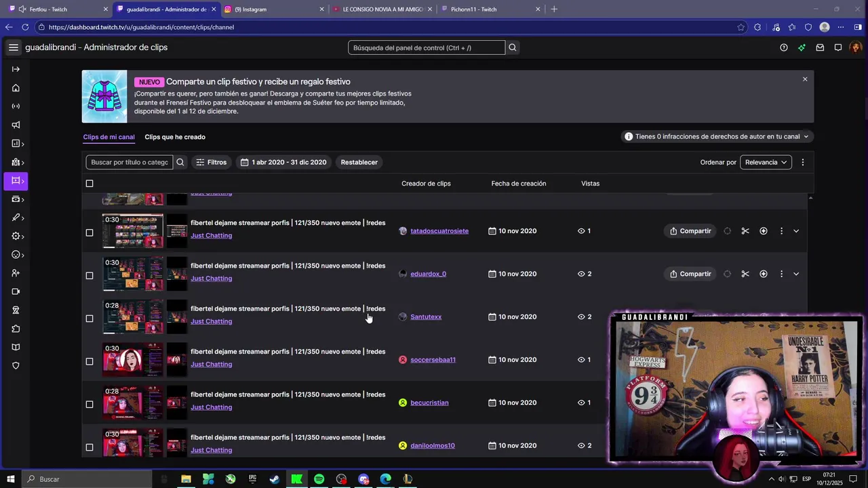Screen dimensions: 868x488
Task: Switch to the Pichonn11 - Twitch browser tab
Action: click(490, 9)
